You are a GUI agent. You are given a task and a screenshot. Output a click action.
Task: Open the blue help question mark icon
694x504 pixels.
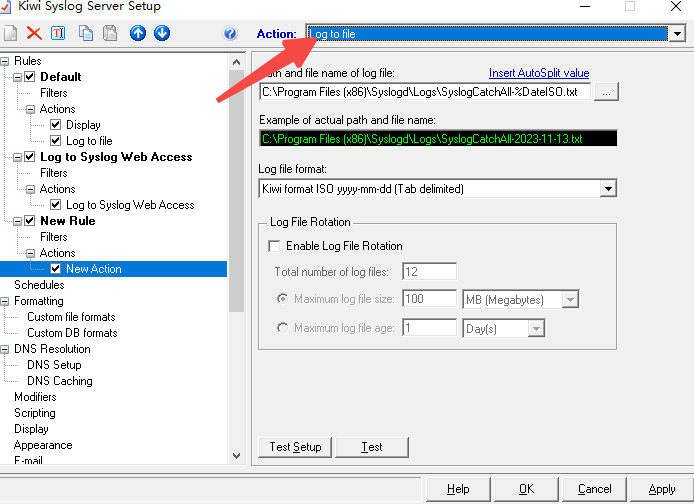(230, 33)
